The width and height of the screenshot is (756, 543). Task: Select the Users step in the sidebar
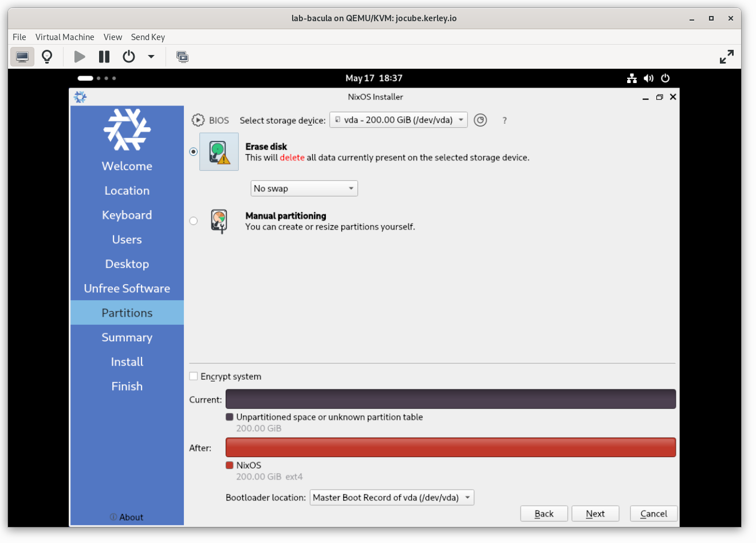pyautogui.click(x=127, y=239)
